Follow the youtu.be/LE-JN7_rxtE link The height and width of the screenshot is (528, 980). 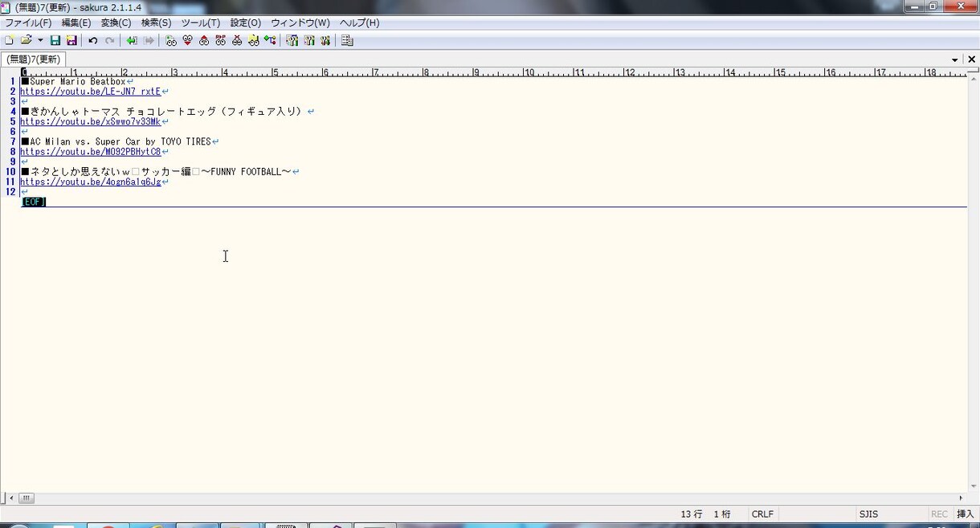[91, 92]
